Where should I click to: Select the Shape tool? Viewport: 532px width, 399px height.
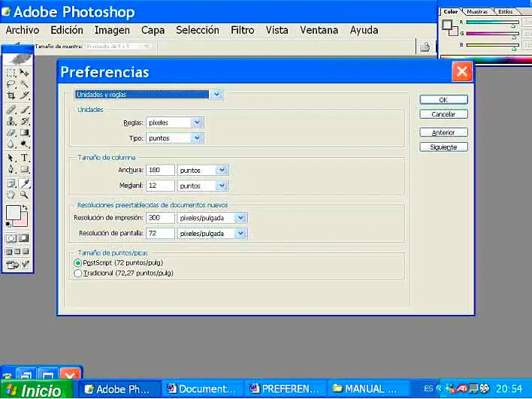coord(24,169)
